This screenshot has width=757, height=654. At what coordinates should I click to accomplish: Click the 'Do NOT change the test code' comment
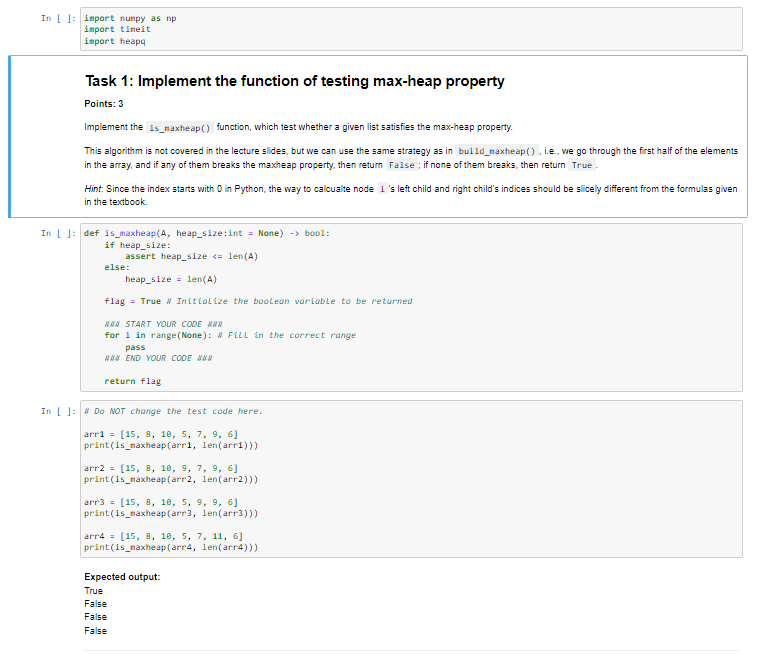pyautogui.click(x=173, y=411)
